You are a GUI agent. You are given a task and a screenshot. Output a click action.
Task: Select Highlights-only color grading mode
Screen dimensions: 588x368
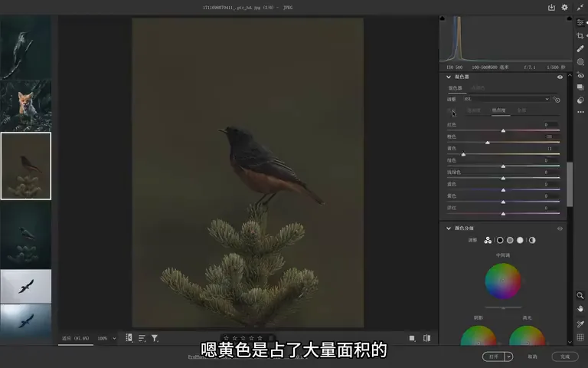[x=520, y=240]
